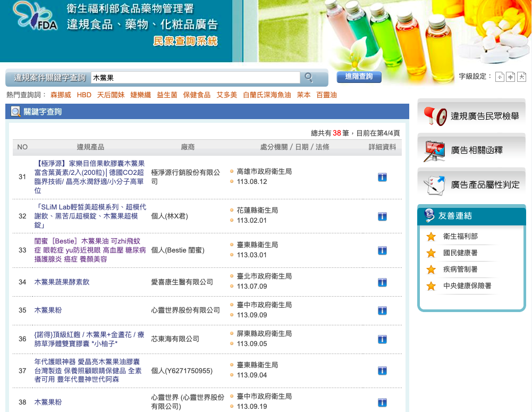532x412 pixels.
Task: Visit 衛生福利部 friendly link
Action: click(460, 237)
